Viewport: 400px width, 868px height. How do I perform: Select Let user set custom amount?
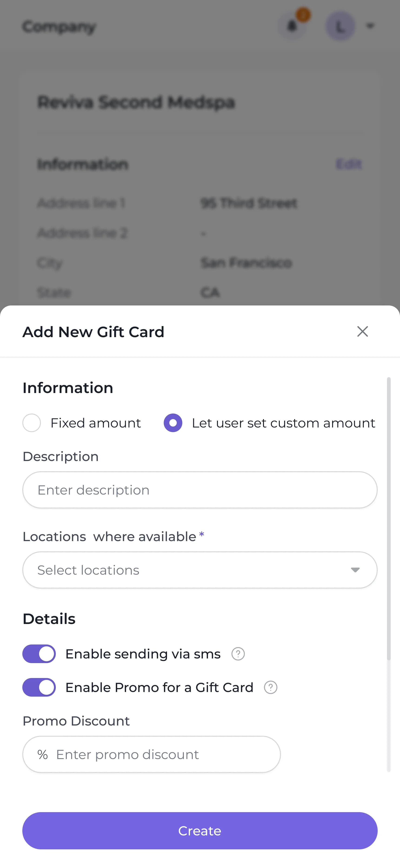point(173,423)
